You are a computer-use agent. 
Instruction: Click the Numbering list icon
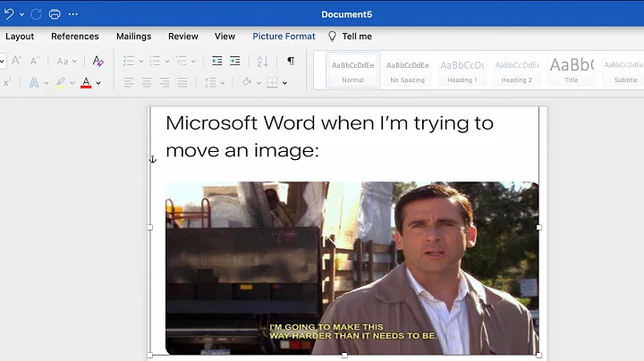(155, 61)
